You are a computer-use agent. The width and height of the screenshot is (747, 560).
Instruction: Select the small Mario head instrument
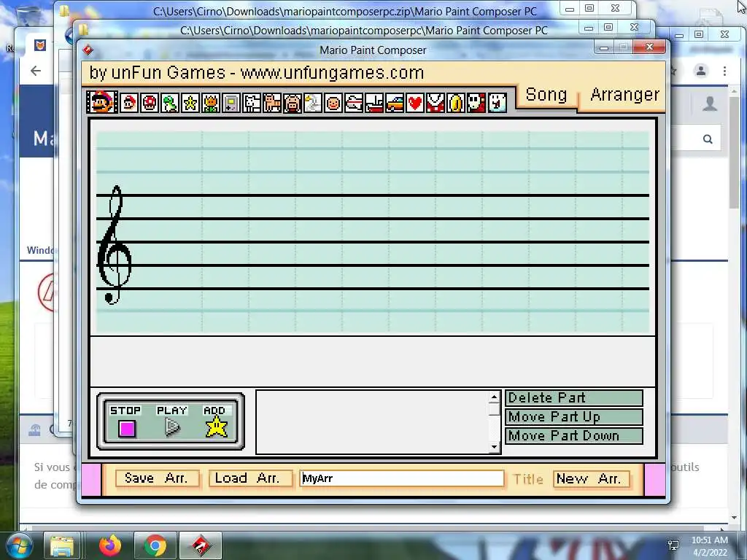tap(128, 103)
